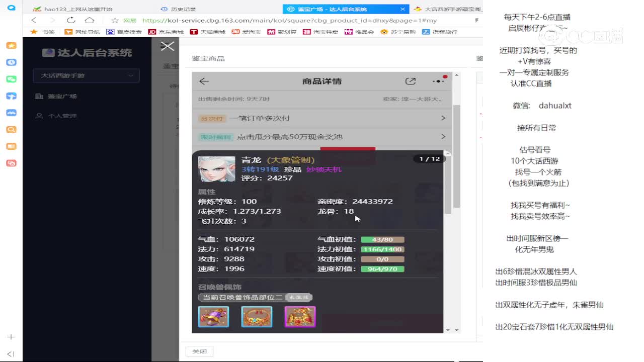Click the 法力初值 1166/1400 bar
Viewport: 644px width, 362px height.
pos(382,249)
